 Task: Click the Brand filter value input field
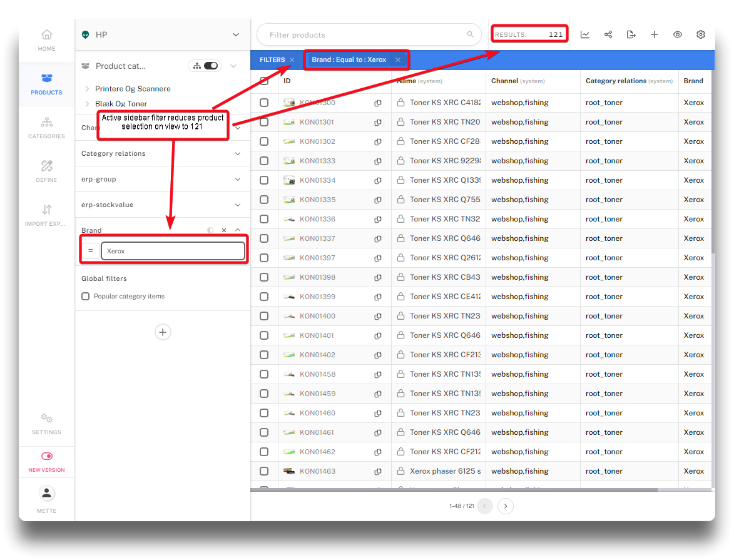pos(173,251)
